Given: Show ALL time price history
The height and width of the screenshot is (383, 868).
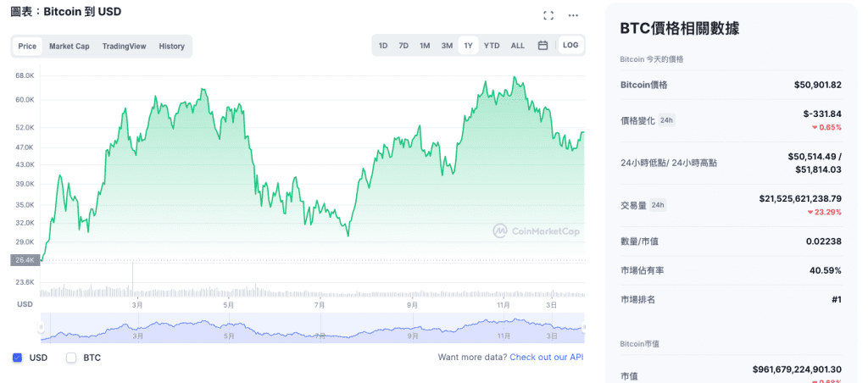Looking at the screenshot, I should (517, 46).
